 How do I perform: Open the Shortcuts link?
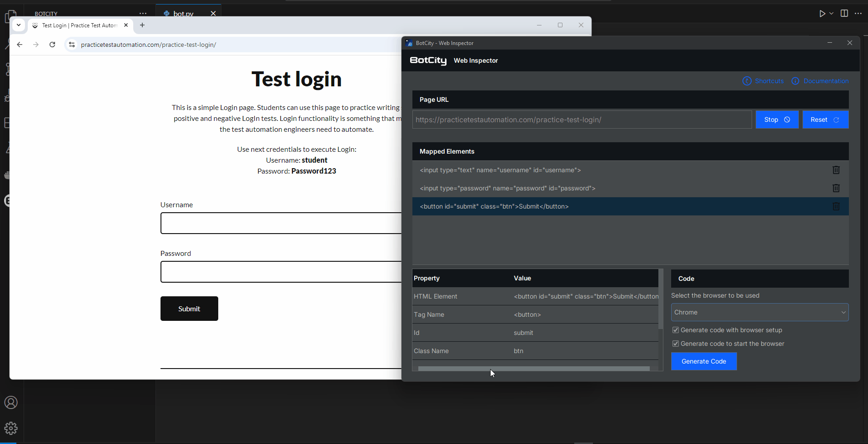click(763, 81)
